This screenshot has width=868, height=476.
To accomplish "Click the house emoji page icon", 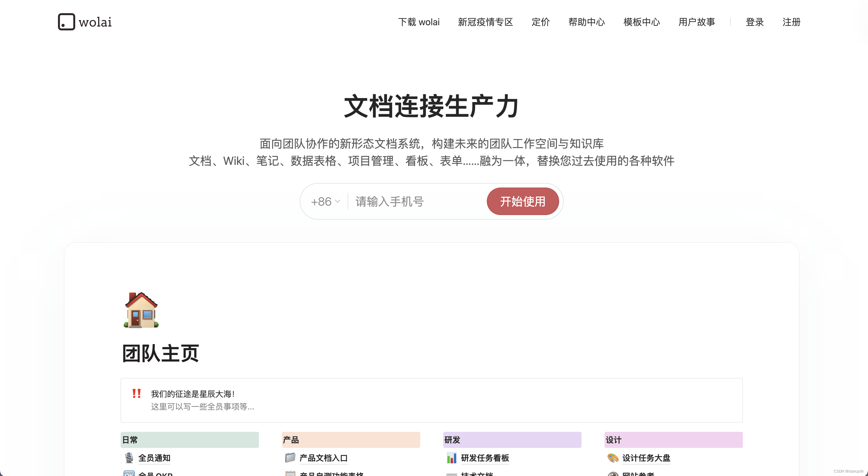I will [141, 310].
